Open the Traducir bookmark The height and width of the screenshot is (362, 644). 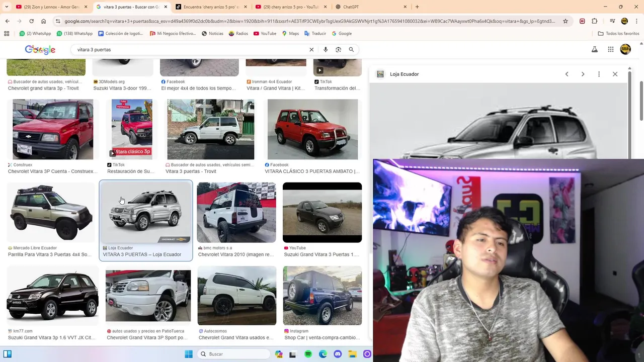pyautogui.click(x=314, y=33)
